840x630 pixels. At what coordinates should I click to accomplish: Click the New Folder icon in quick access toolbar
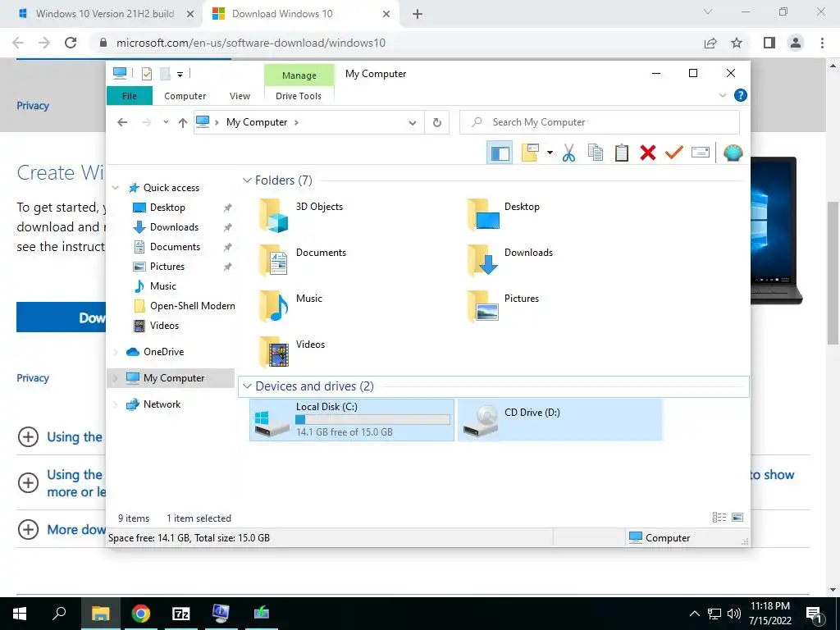coord(165,74)
